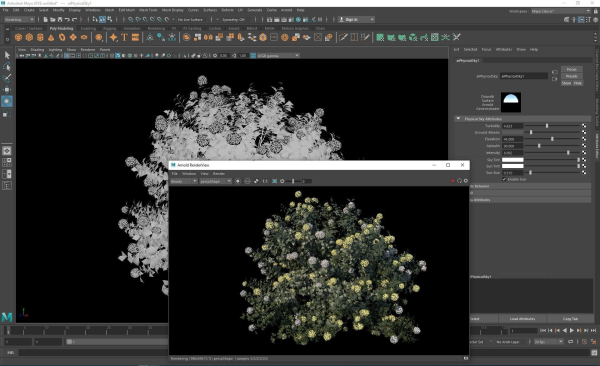The height and width of the screenshot is (366, 600).
Task: Click the Save Scene disk icon
Action: 60,20
